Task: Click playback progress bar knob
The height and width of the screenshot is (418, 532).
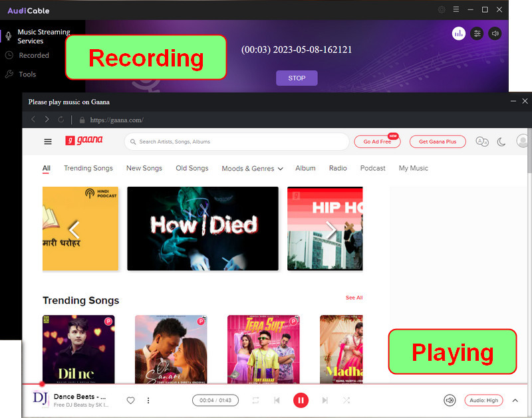Action: coord(42,384)
